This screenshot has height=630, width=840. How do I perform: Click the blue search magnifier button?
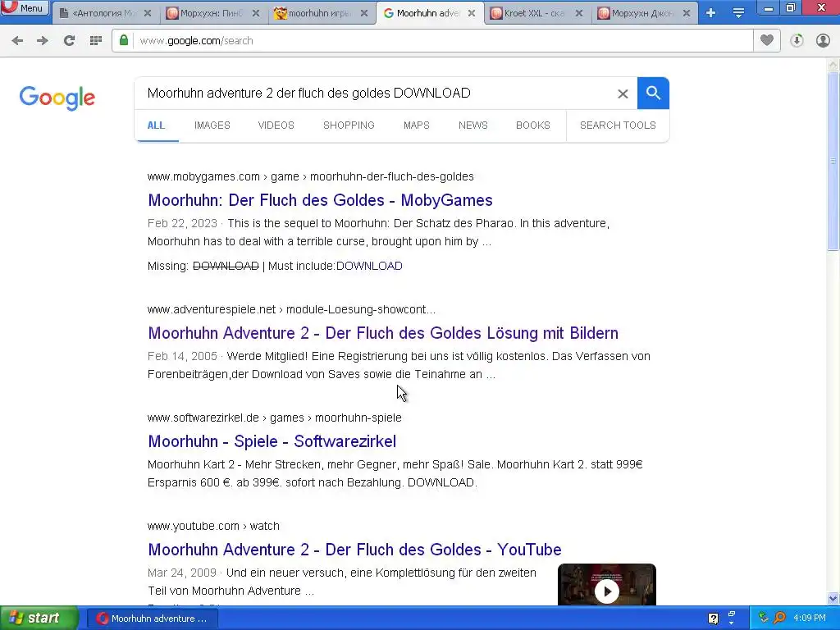coord(653,94)
